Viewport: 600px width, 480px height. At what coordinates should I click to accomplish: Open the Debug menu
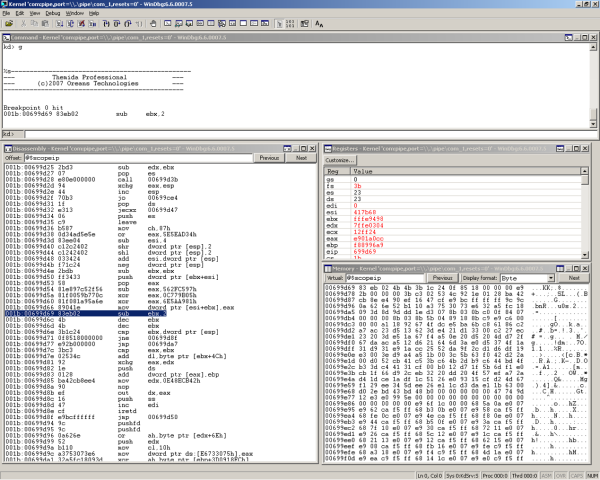coord(53,13)
